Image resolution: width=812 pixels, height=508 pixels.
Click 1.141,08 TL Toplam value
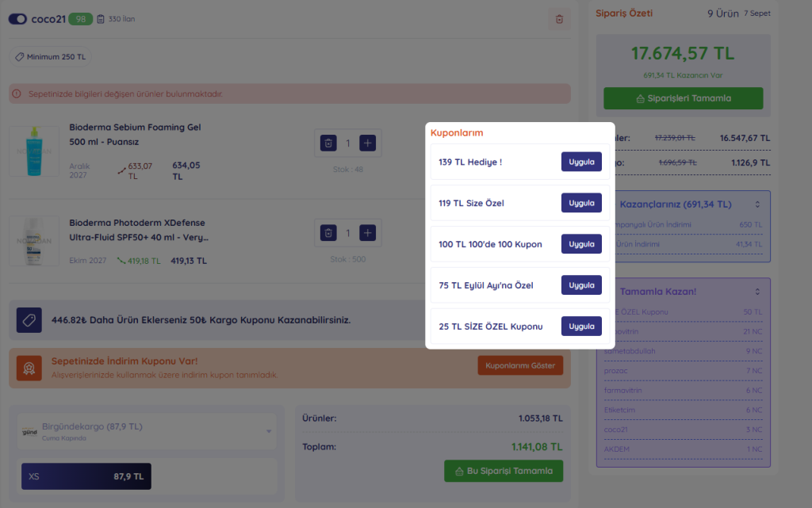(x=537, y=447)
